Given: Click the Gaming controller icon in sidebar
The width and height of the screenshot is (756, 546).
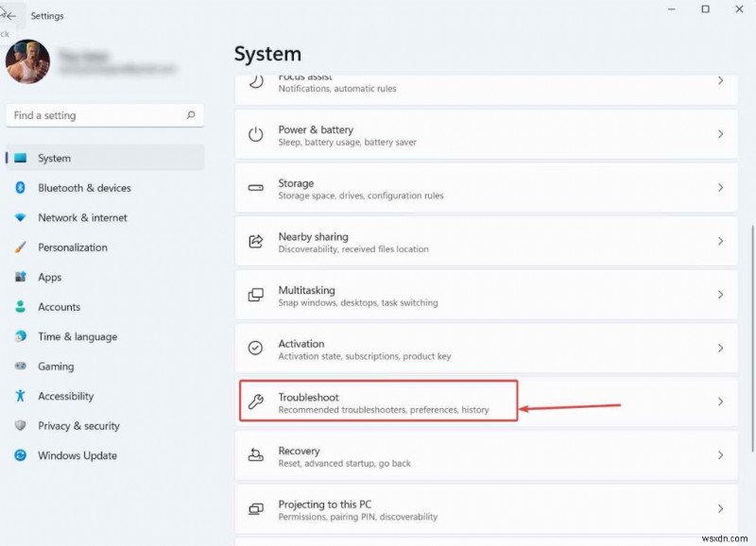Looking at the screenshot, I should point(22,367).
